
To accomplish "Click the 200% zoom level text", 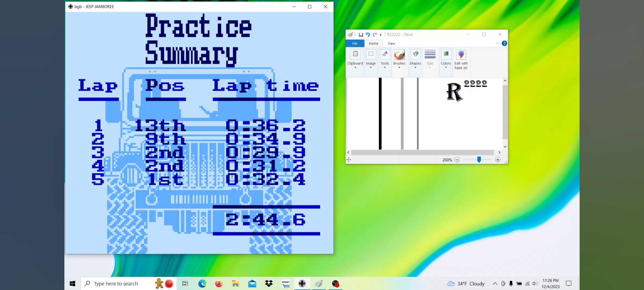I will (447, 160).
